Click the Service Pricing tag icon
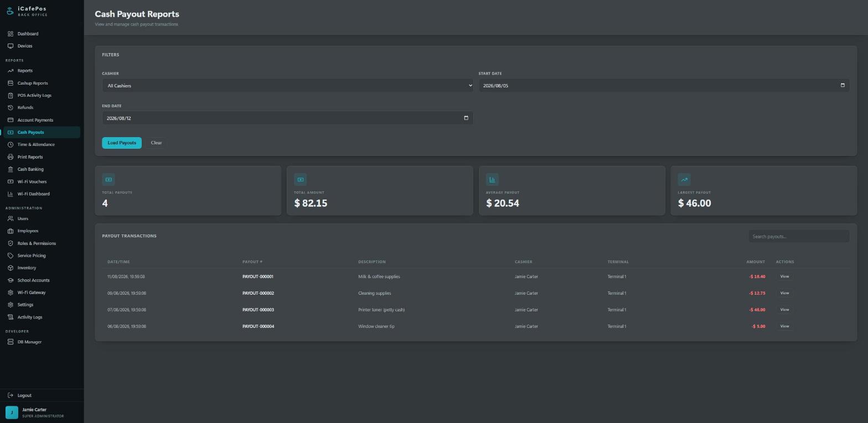Screen dimensions: 868x423 11,255
